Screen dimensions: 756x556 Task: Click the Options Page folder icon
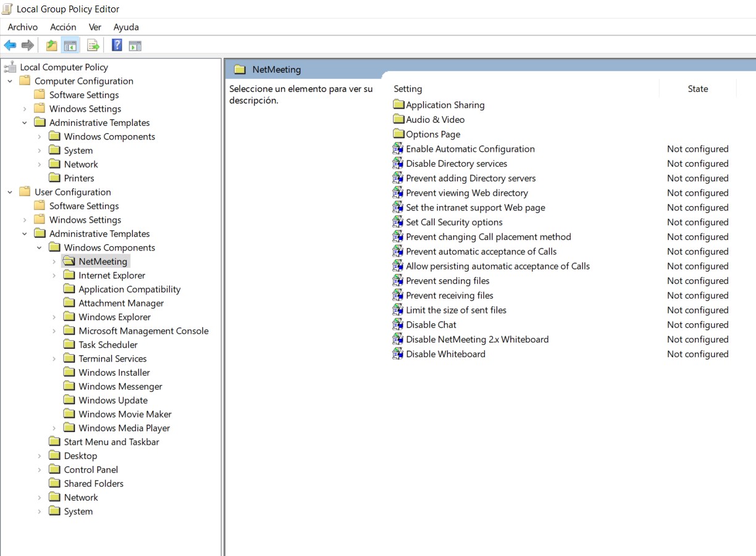(398, 134)
